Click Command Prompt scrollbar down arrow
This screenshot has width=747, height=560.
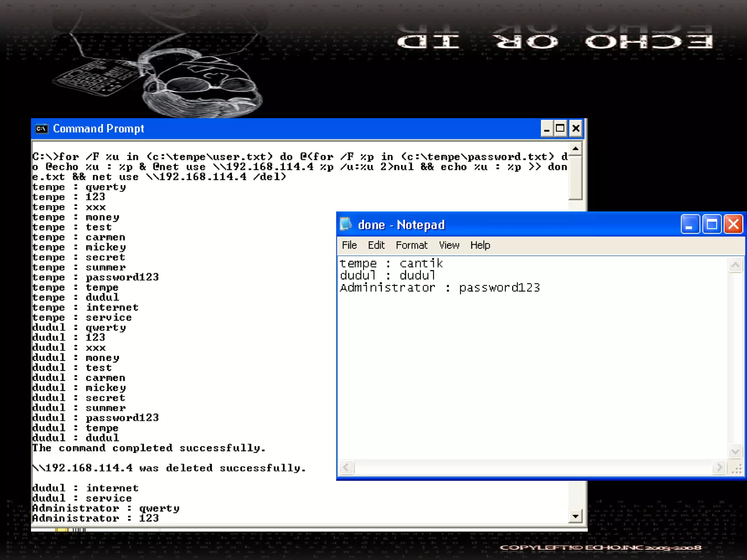point(575,516)
